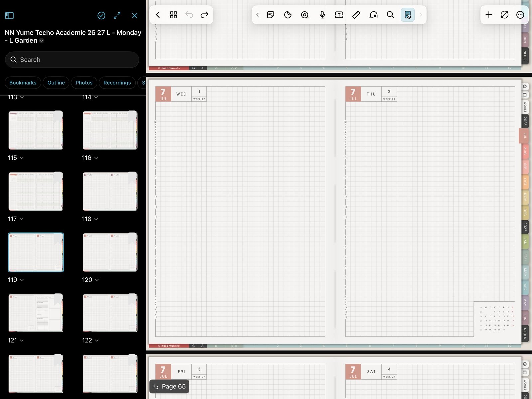Image resolution: width=532 pixels, height=399 pixels.
Task: Show more tools with the toolbar's right arrow
Action: click(421, 15)
